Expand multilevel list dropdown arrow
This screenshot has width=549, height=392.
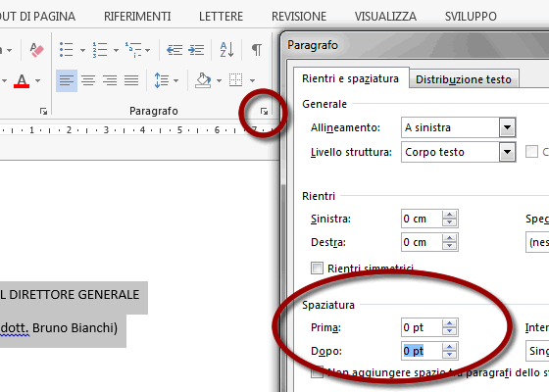[x=148, y=50]
